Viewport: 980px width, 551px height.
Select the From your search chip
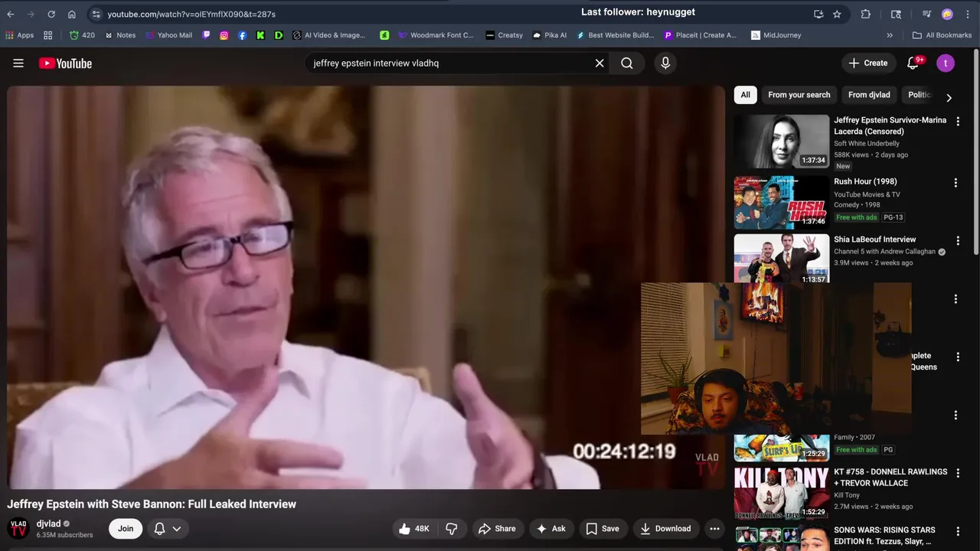pyautogui.click(x=799, y=95)
